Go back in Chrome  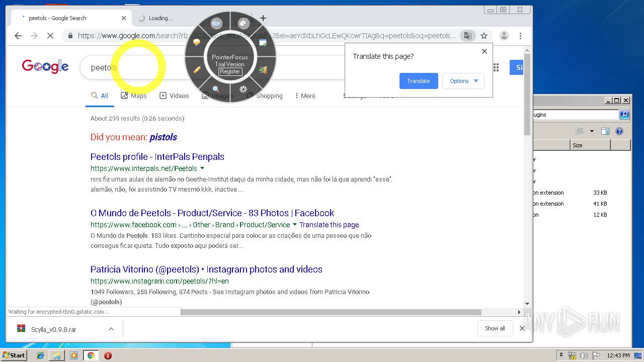pyautogui.click(x=18, y=36)
